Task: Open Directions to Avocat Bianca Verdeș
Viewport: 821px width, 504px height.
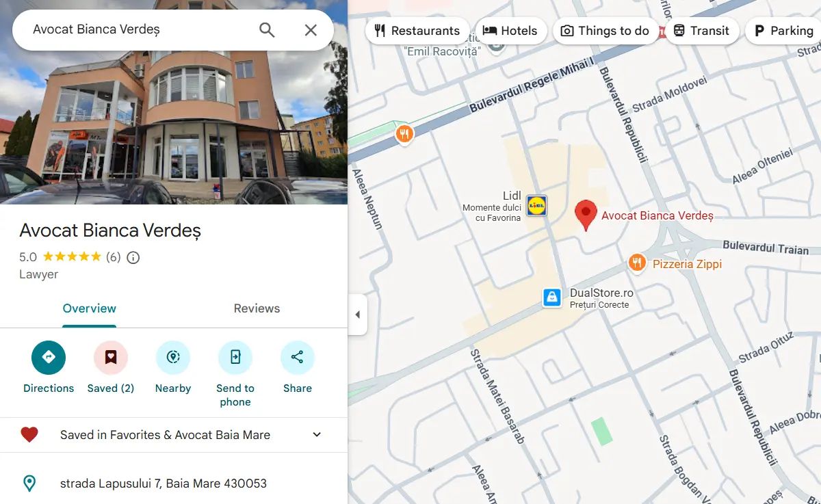Action: coord(49,358)
